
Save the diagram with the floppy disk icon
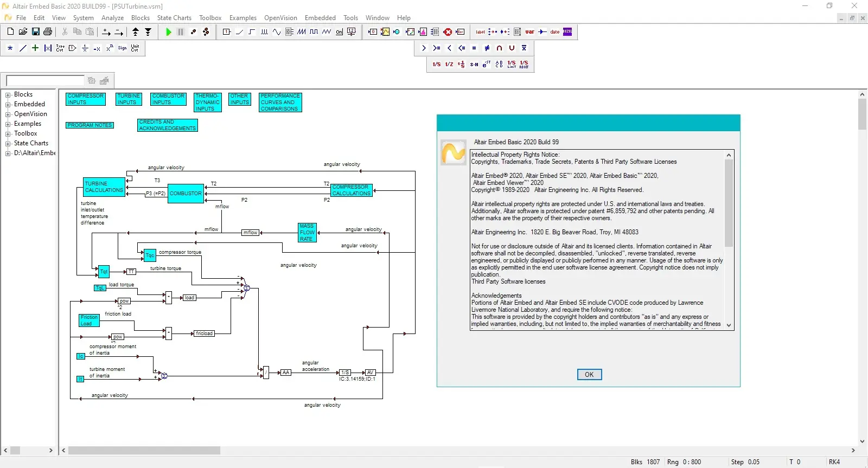[35, 32]
